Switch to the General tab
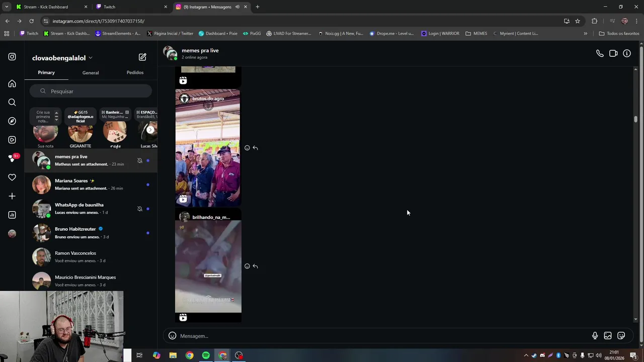 (x=91, y=73)
